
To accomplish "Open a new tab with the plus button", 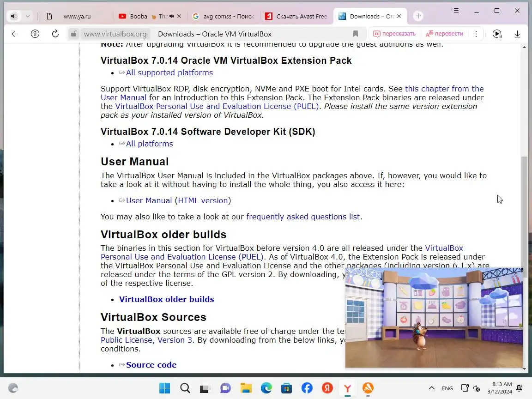I will (418, 16).
